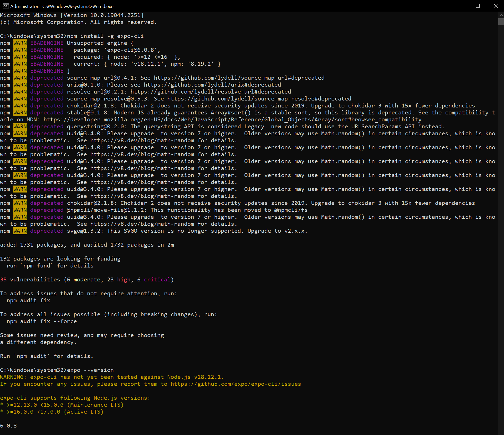Screen dimensions: 504x435
Task: Click the 'Microsoft Windows [Version 10.0.19044.2251]' line
Action: pos(72,15)
